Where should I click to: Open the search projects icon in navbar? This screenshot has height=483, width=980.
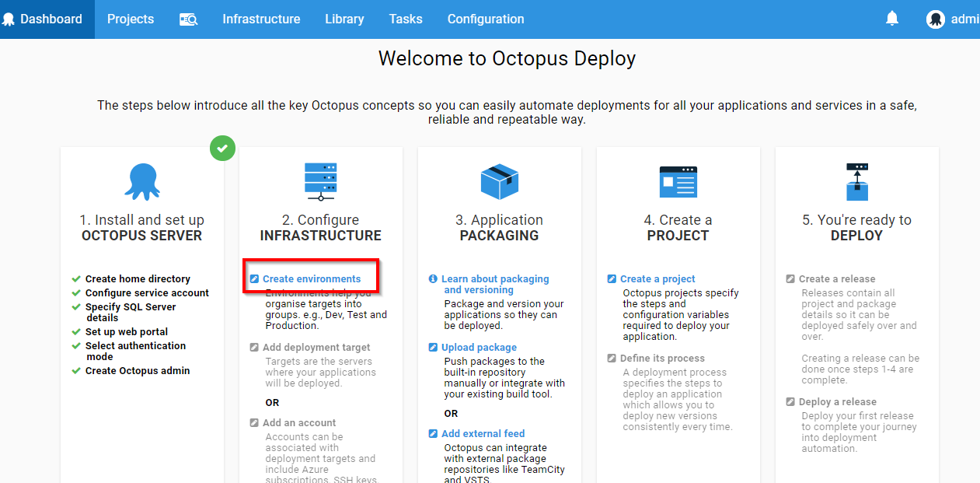click(x=188, y=19)
